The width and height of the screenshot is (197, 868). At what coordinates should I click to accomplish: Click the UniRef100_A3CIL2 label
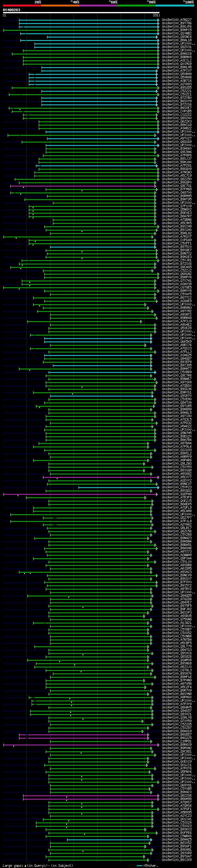point(176,60)
